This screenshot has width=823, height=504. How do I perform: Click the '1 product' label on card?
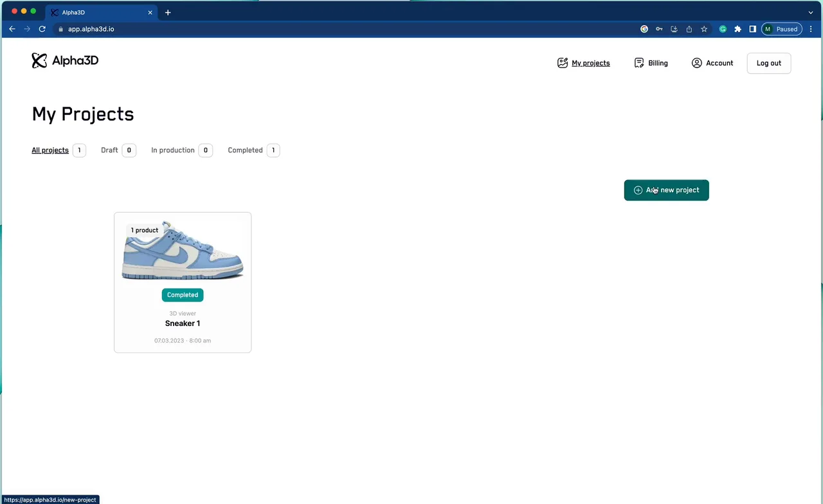point(144,230)
